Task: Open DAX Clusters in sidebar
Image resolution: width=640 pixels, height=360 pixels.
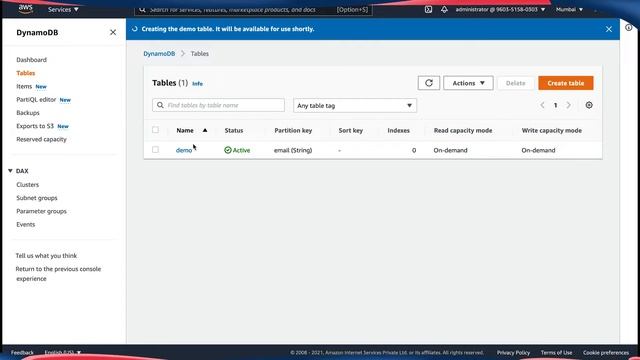Action: click(x=28, y=184)
